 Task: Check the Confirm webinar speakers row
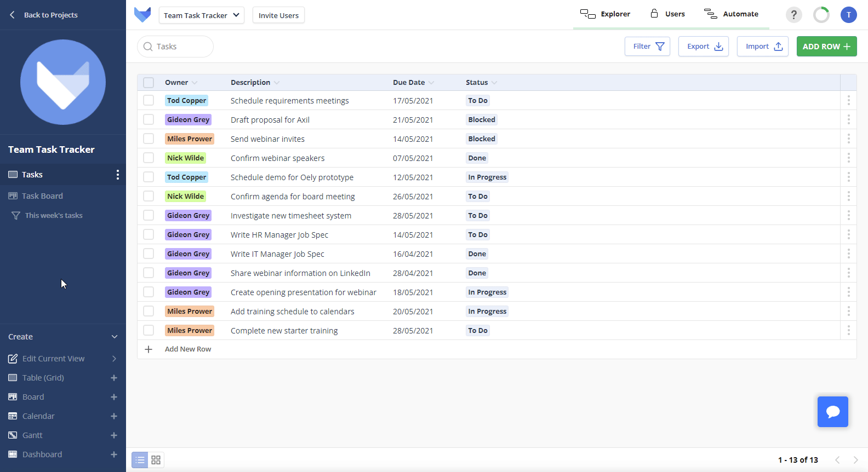149,158
